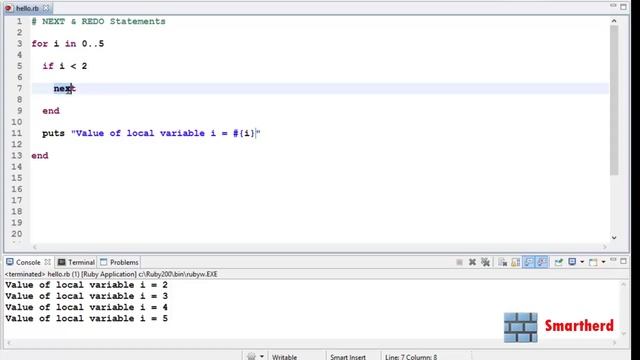Viewport: 640px width, 360px height.
Task: Click the Display Selected Console icon
Action: pyautogui.click(x=572, y=262)
